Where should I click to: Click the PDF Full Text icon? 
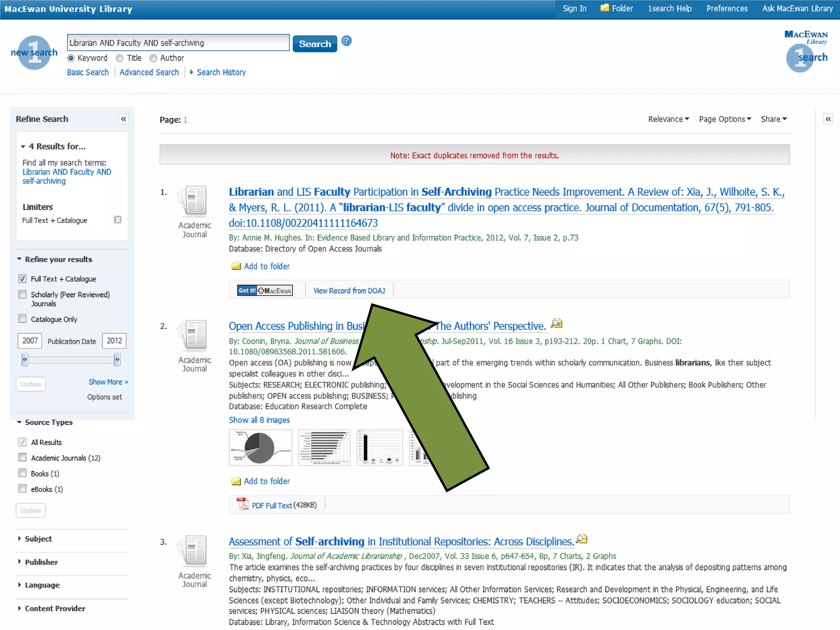click(x=243, y=504)
